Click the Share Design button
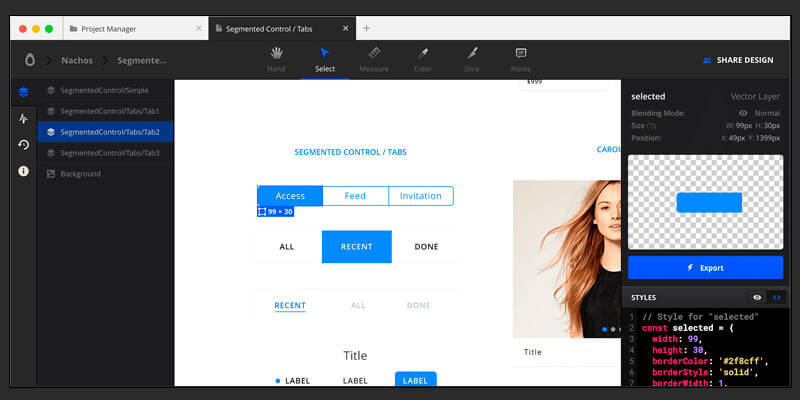Image resolution: width=800 pixels, height=400 pixels. [x=738, y=60]
